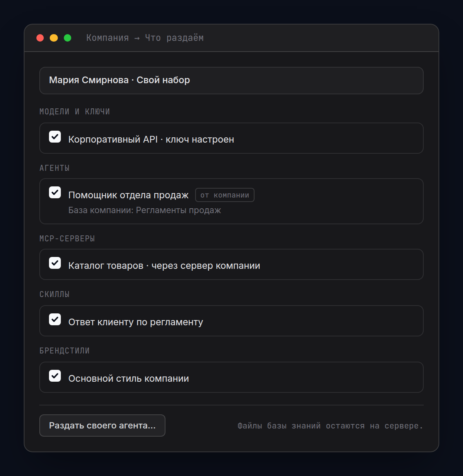Click the Раздать своего агента... button
The height and width of the screenshot is (476, 463).
(102, 426)
